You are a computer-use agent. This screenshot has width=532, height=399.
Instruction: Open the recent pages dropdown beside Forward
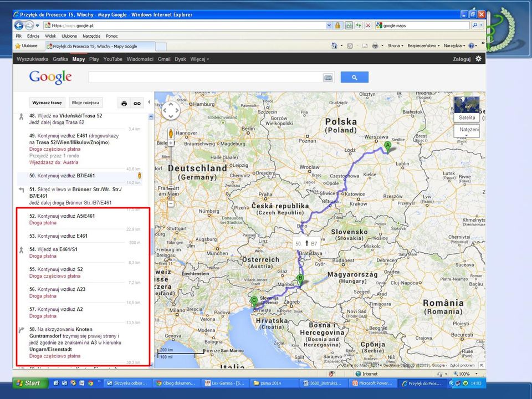pyautogui.click(x=37, y=25)
